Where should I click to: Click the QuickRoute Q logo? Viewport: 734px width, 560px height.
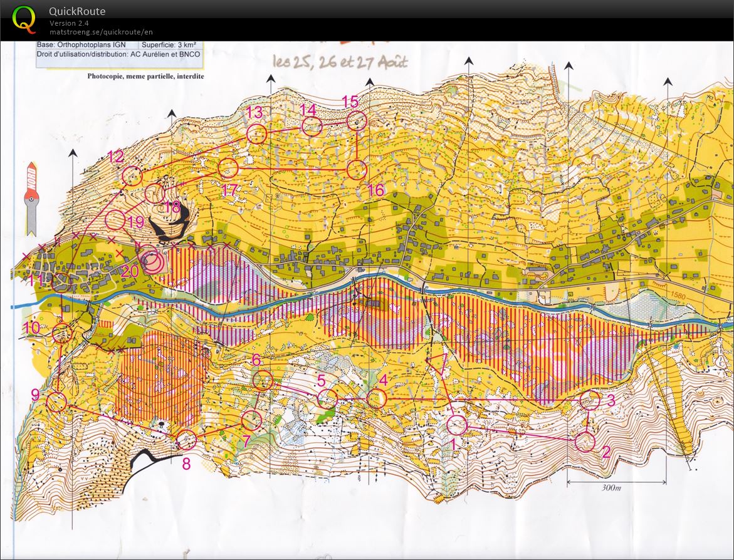(x=23, y=19)
